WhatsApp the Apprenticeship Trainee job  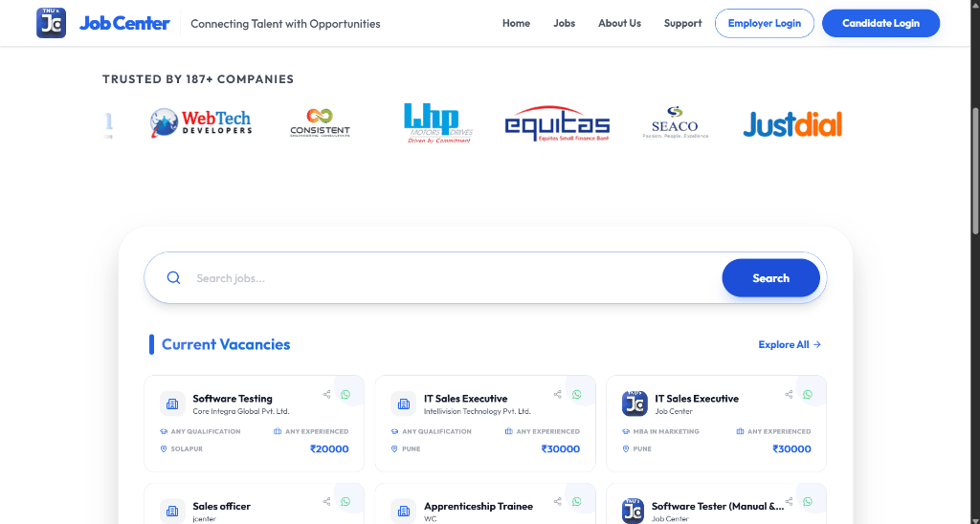tap(577, 501)
